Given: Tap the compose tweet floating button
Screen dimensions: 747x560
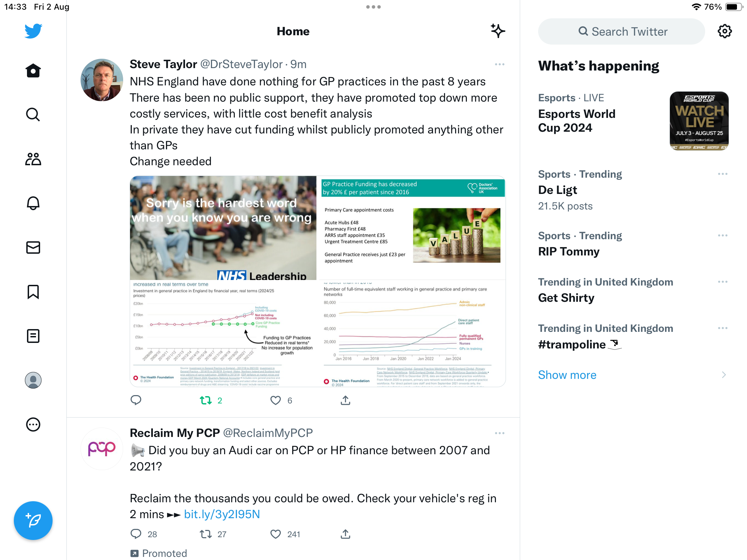Looking at the screenshot, I should tap(33, 521).
